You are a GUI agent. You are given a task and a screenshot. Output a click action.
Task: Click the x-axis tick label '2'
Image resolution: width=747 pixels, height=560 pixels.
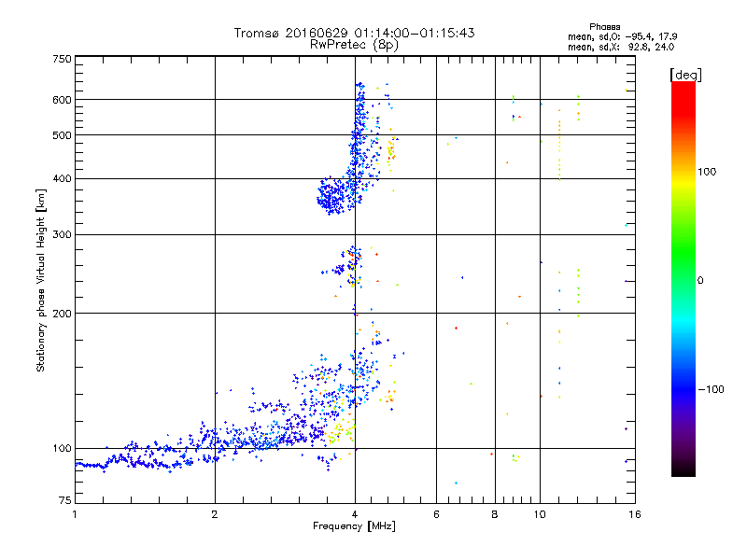click(x=215, y=514)
